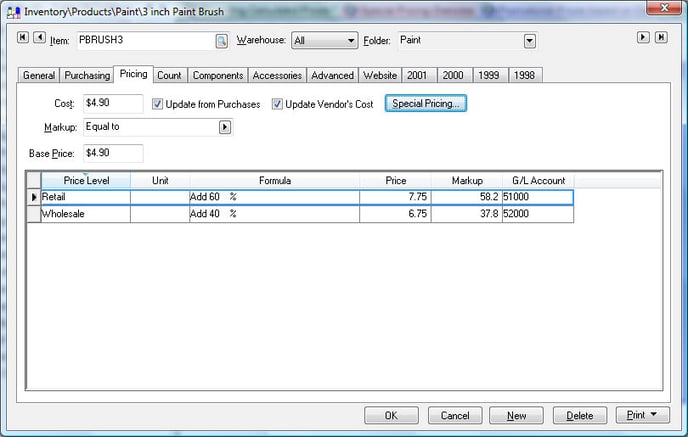Click the Unit column header
The width and height of the screenshot is (688, 437).
[160, 180]
